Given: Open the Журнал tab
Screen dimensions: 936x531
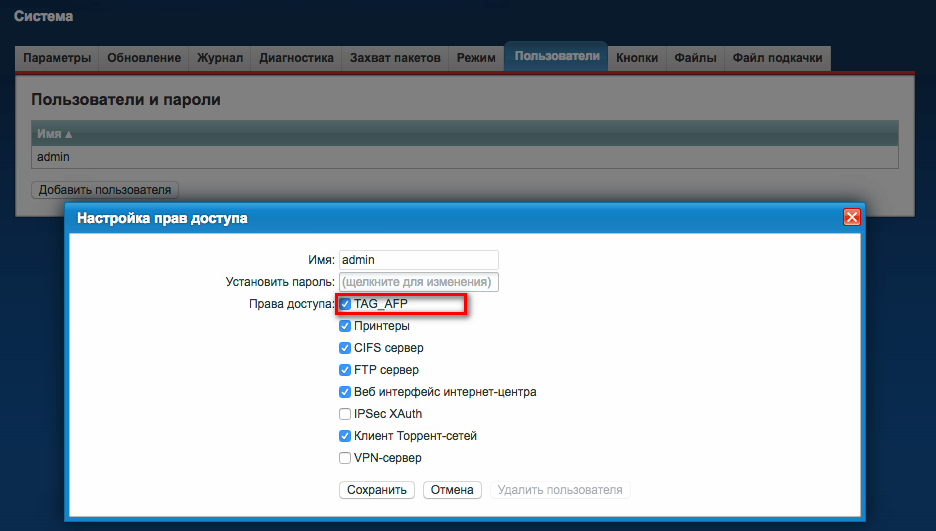Looking at the screenshot, I should click(220, 58).
